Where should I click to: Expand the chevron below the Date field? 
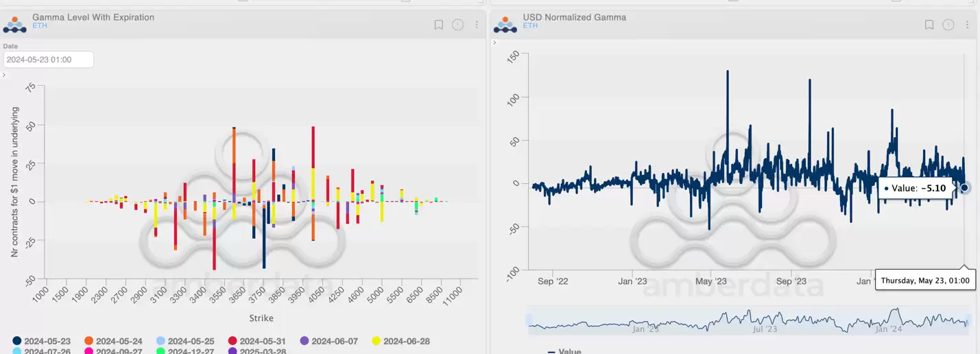point(4,74)
